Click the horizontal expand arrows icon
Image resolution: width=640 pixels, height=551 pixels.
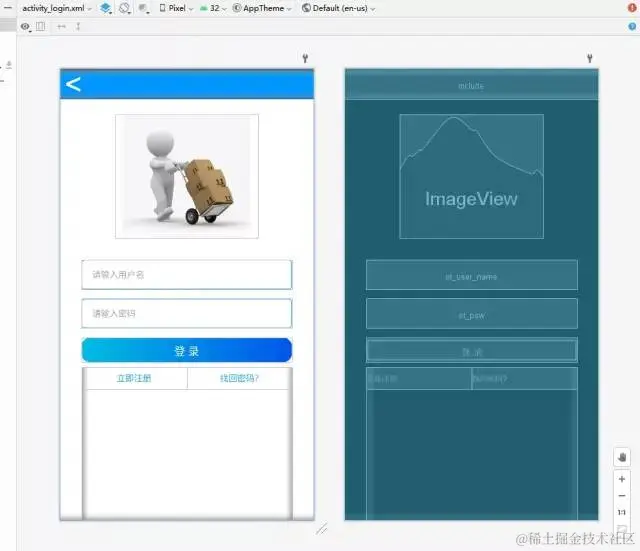[x=62, y=27]
